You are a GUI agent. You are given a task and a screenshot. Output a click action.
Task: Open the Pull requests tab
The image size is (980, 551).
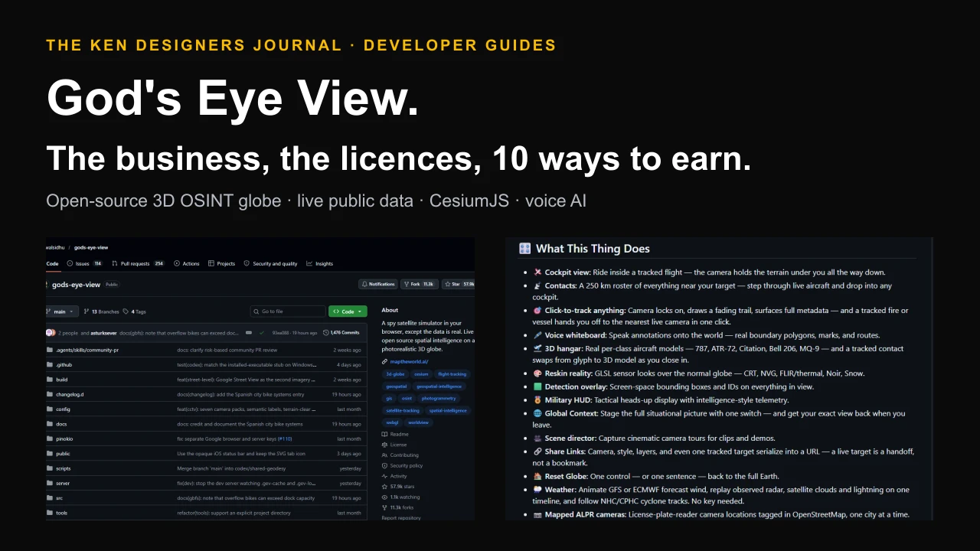[138, 263]
